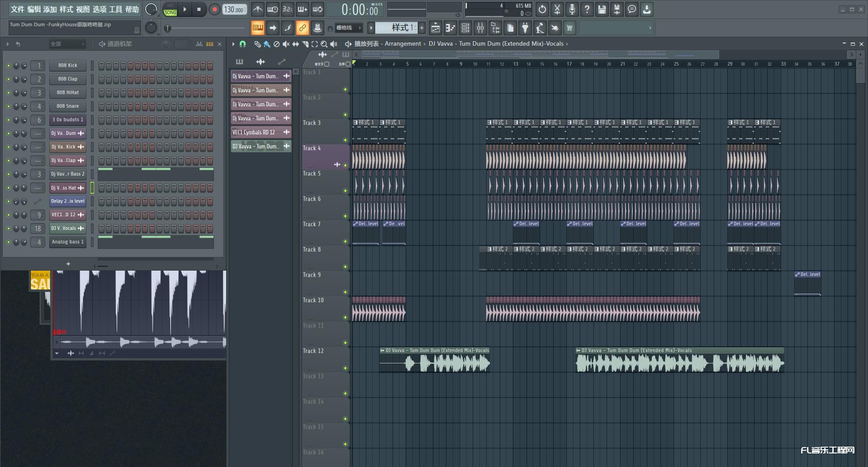Viewport: 868px width, 467px height.
Task: Select the playlist slice tool
Action: pos(305,44)
